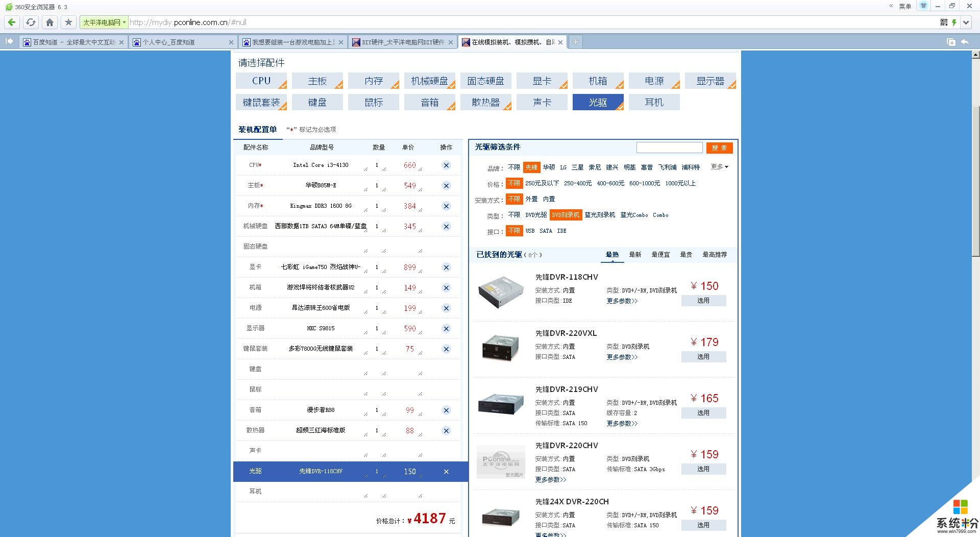Open the 先锋DVR-118CHV product title link
Screen dimensions: 980x537
pyautogui.click(x=567, y=277)
